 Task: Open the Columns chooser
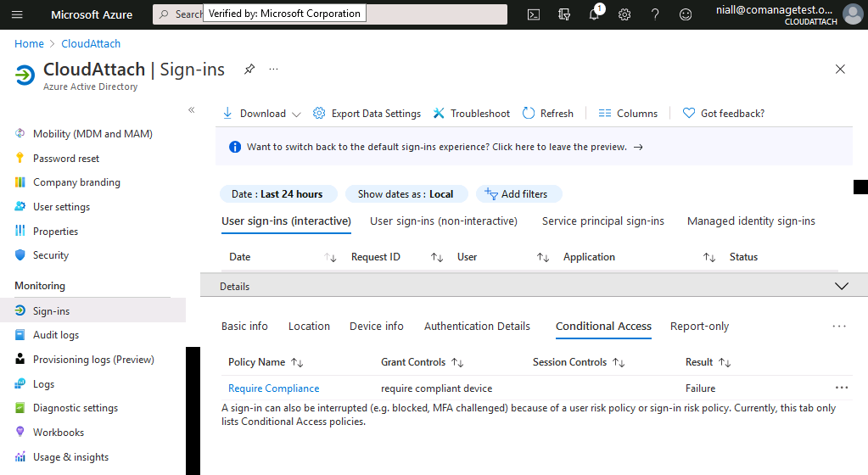(x=628, y=114)
